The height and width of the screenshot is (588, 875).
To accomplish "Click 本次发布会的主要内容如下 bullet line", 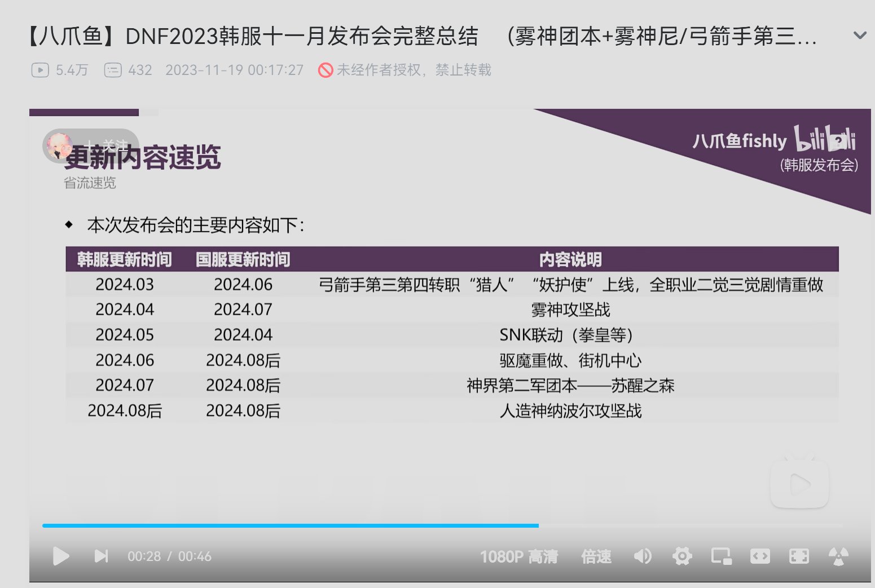I will (196, 226).
